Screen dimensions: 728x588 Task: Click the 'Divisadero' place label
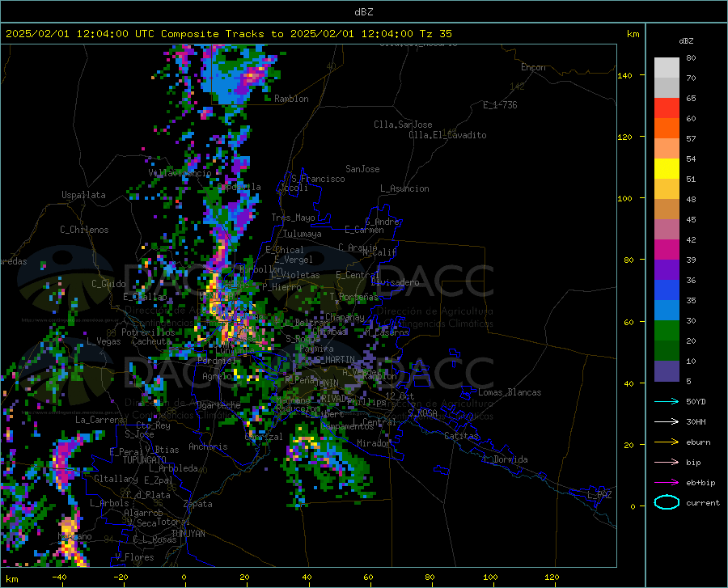[395, 282]
